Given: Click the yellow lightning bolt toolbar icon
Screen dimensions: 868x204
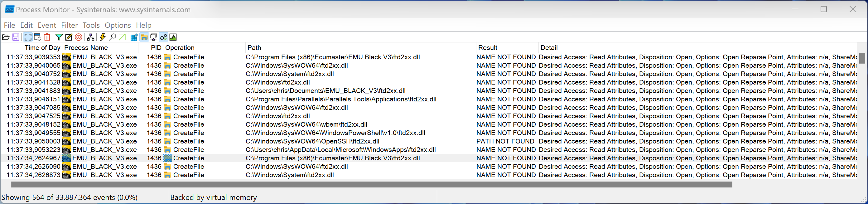Looking at the screenshot, I should (103, 37).
